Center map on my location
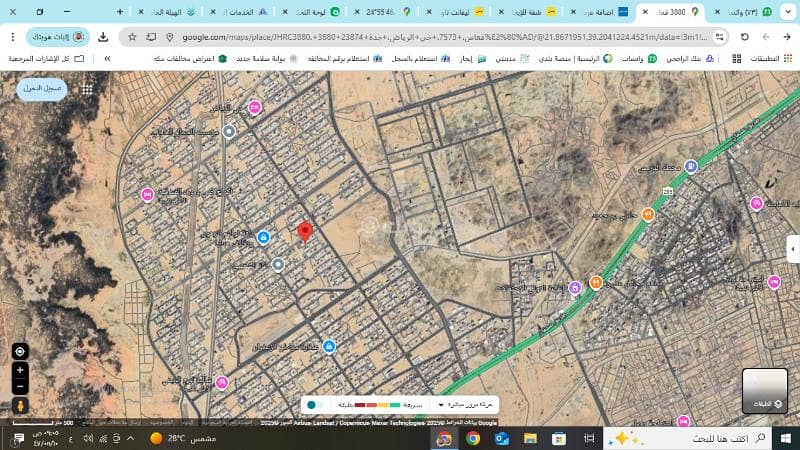The height and width of the screenshot is (450, 800). pyautogui.click(x=20, y=351)
